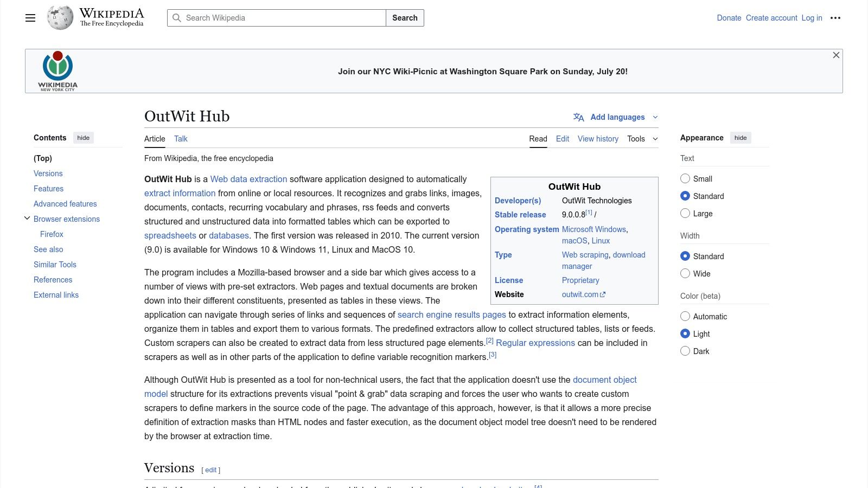Screen dimensions: 868x488
Task: Jump to Features in contents
Action: point(48,189)
